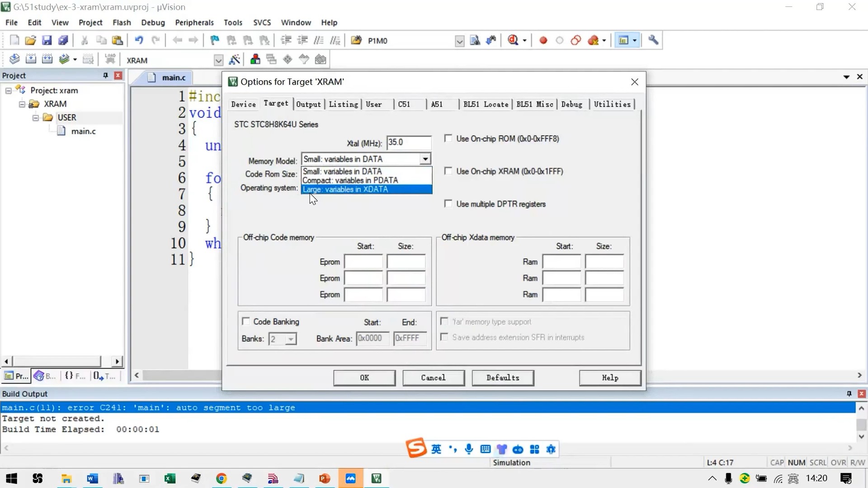
Task: Click the Build target icon
Action: pyautogui.click(x=31, y=59)
